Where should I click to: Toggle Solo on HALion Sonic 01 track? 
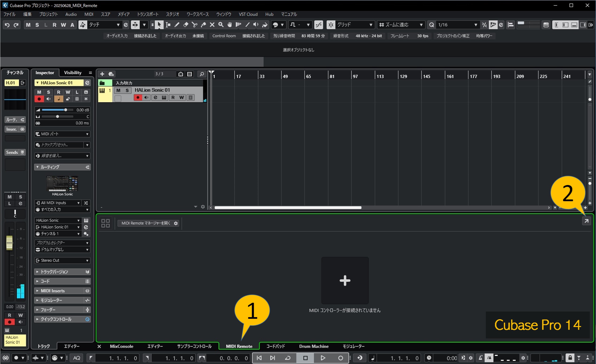(x=127, y=90)
